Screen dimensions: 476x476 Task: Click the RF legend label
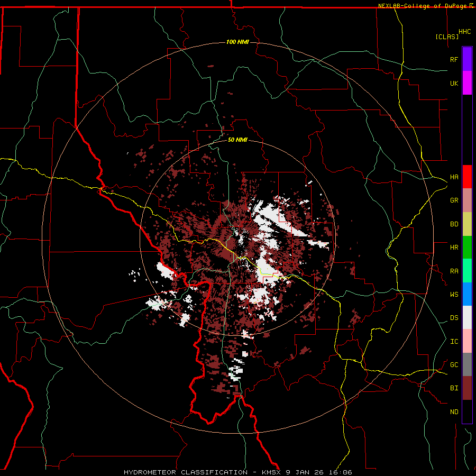pos(454,59)
